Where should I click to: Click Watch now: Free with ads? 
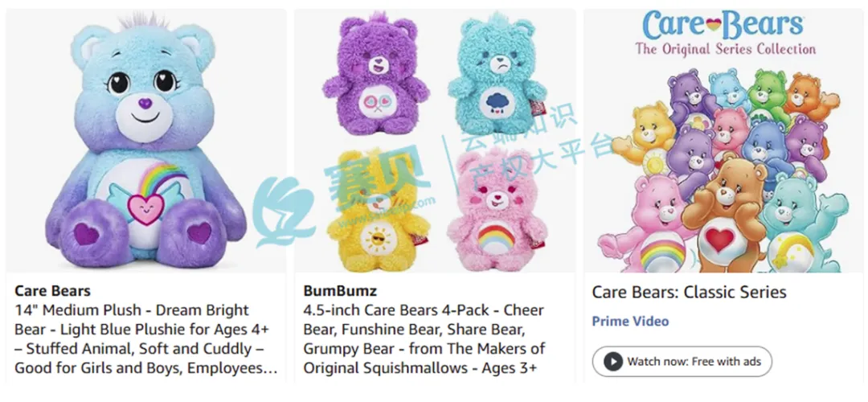682,362
